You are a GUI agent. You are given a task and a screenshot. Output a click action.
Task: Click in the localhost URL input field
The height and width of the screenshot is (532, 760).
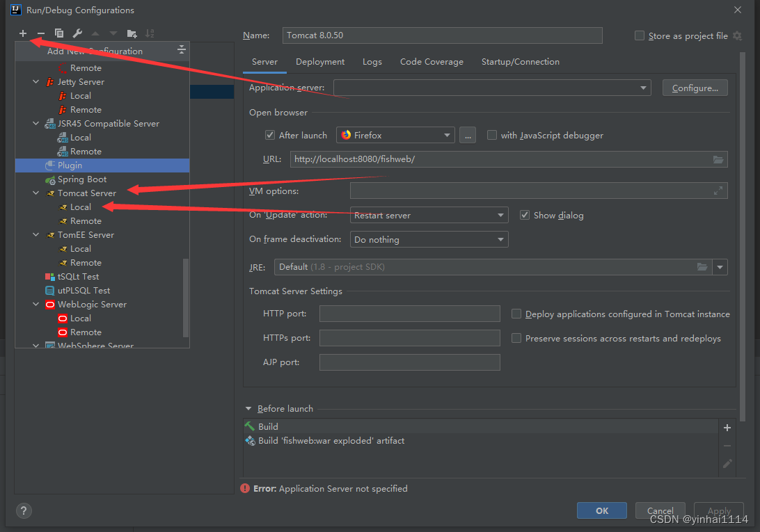click(509, 159)
